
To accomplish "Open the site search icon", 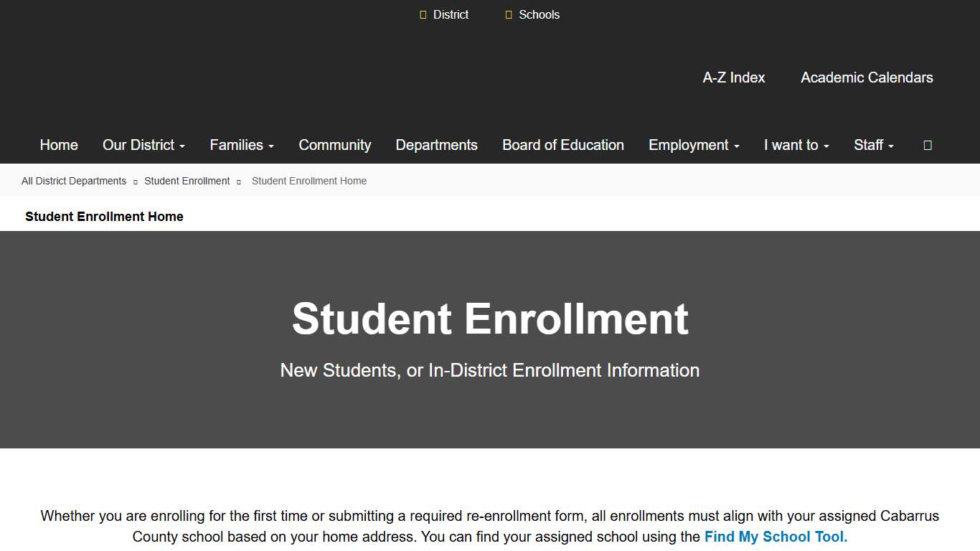I will point(927,145).
